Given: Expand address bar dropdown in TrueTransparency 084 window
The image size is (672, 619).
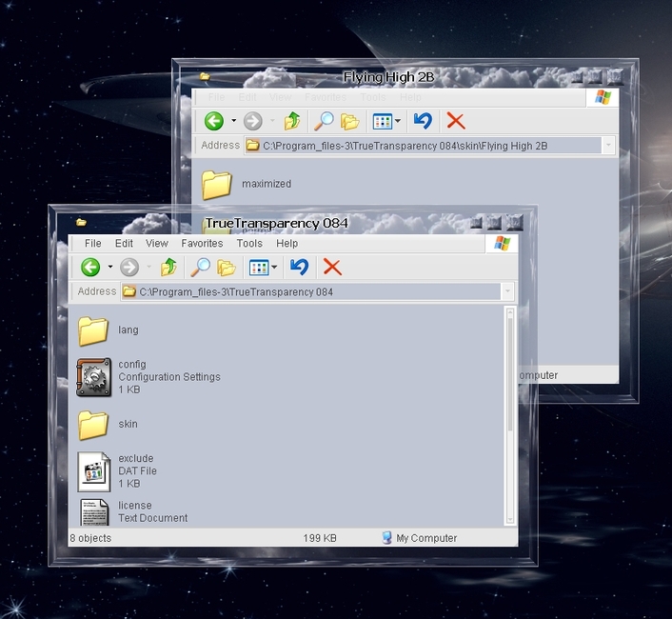Looking at the screenshot, I should pos(507,291).
